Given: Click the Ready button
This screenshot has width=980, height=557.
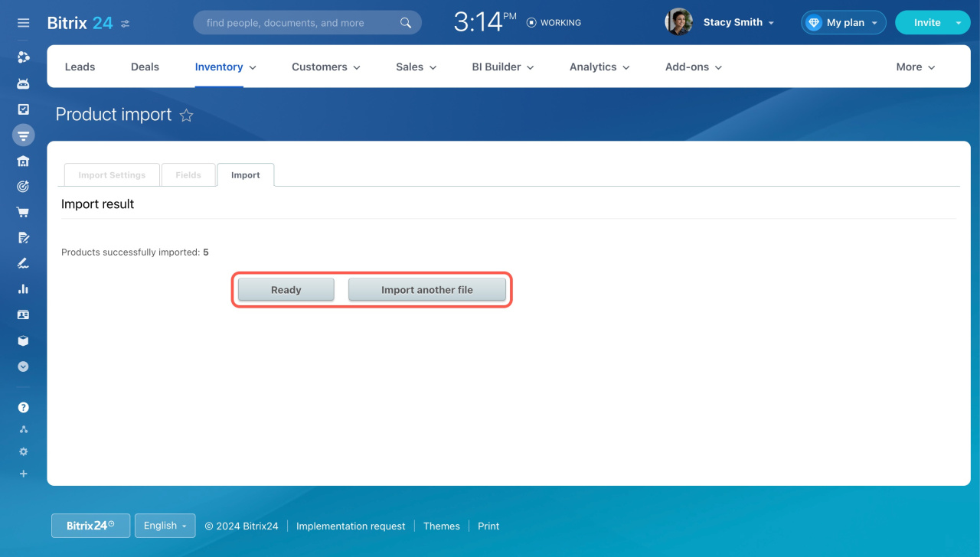Looking at the screenshot, I should click(x=286, y=290).
